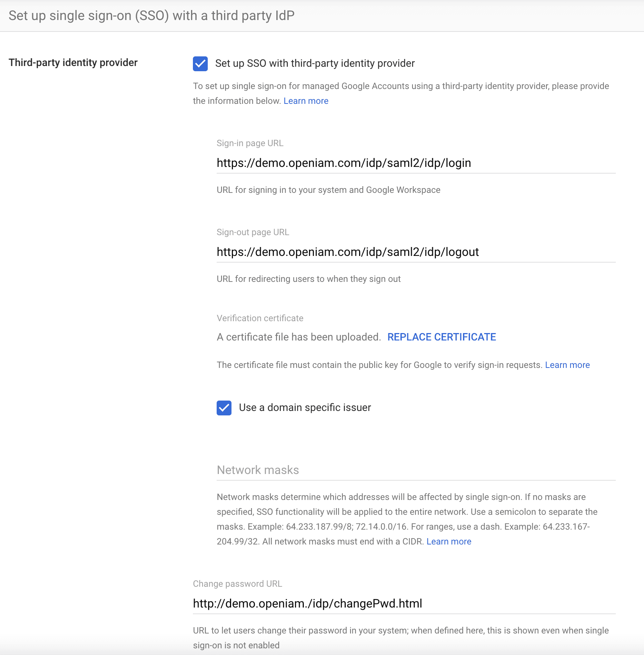Click the 'Use a domain specific issuer' label text
The height and width of the screenshot is (655, 644).
[x=305, y=408]
